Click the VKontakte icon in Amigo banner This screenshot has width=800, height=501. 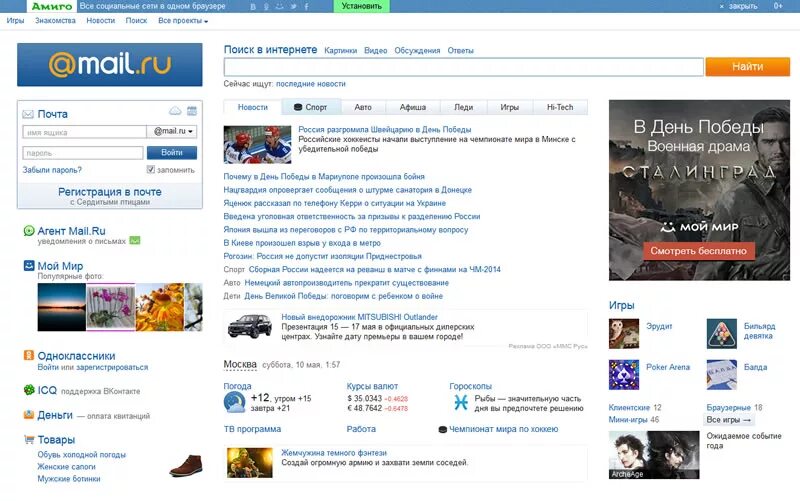click(x=253, y=7)
